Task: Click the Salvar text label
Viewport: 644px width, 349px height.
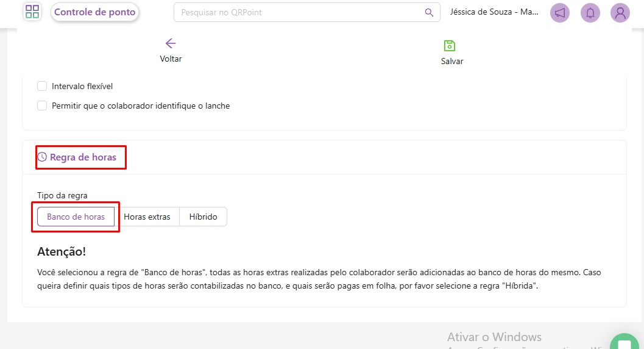Action: point(452,61)
